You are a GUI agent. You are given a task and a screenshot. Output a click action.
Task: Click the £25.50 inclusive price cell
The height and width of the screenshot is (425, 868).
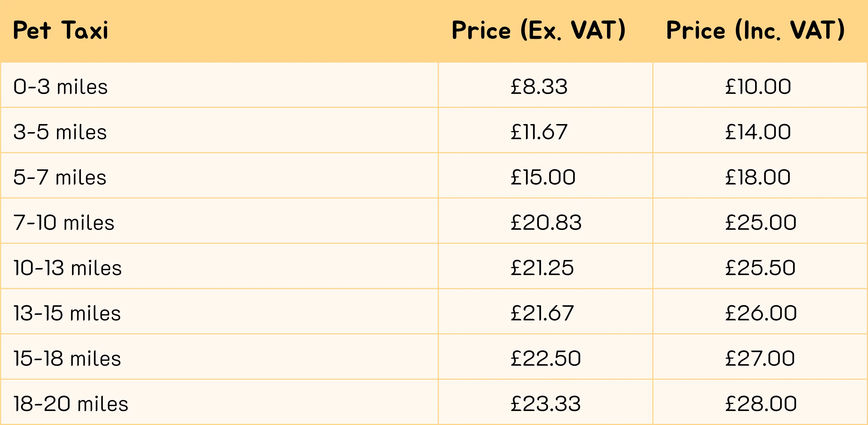click(x=760, y=268)
